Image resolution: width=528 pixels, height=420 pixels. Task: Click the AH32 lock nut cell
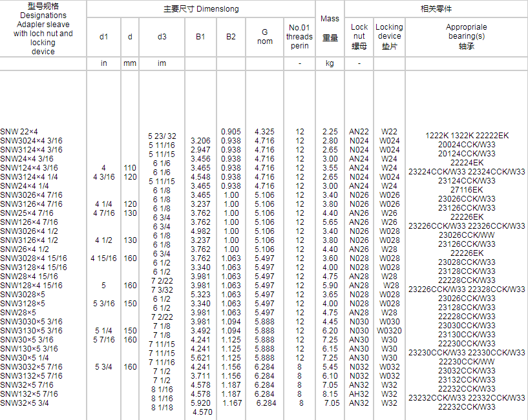(359, 394)
